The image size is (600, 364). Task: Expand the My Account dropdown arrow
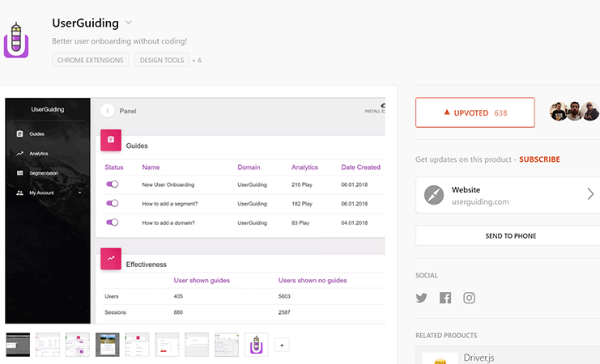(x=79, y=193)
